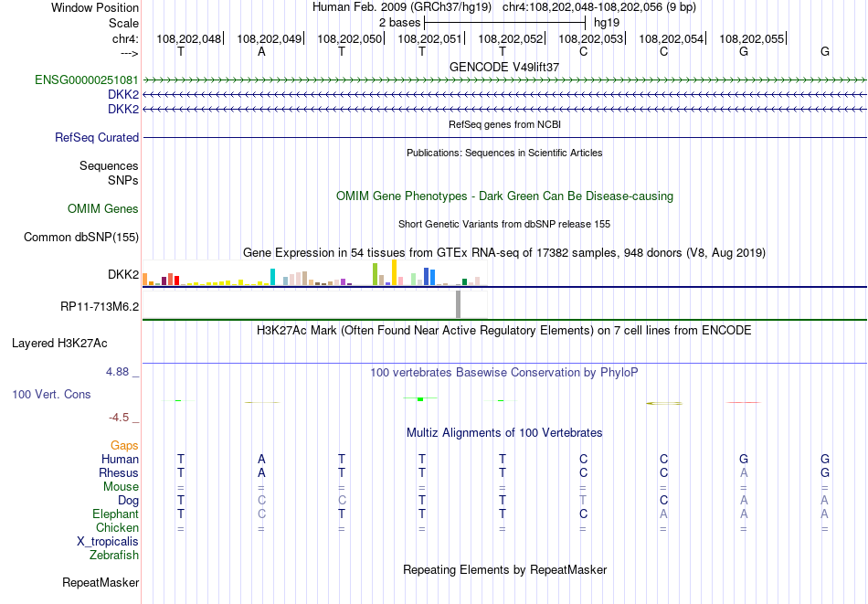Open the GTEx Gene Expression track title
Image resolution: width=868 pixels, height=604 pixels.
point(504,253)
